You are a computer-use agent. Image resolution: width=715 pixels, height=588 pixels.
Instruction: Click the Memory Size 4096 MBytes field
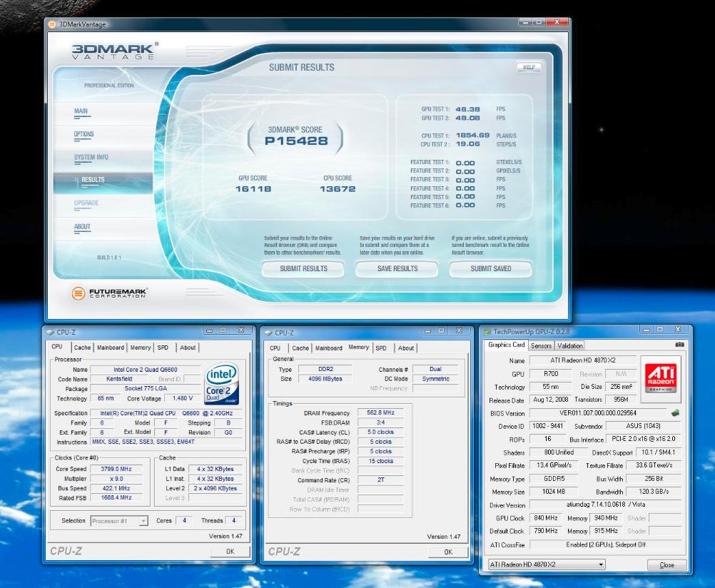click(325, 379)
